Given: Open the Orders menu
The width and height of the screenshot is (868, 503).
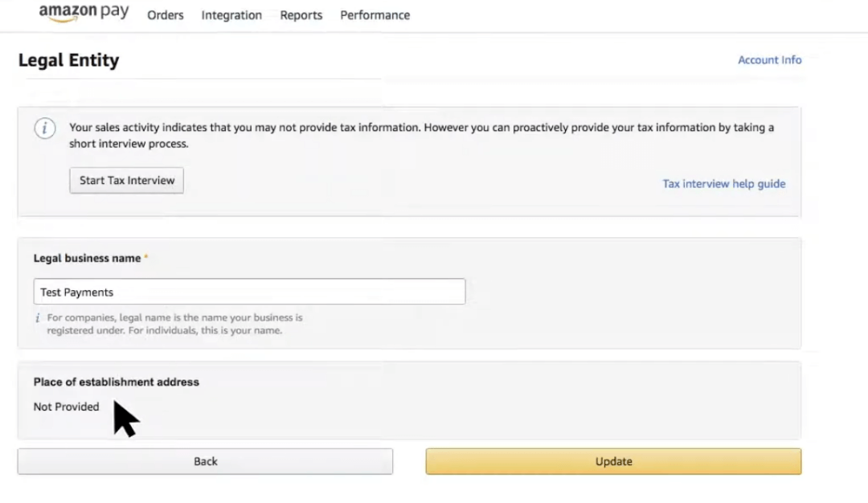Looking at the screenshot, I should click(x=166, y=14).
